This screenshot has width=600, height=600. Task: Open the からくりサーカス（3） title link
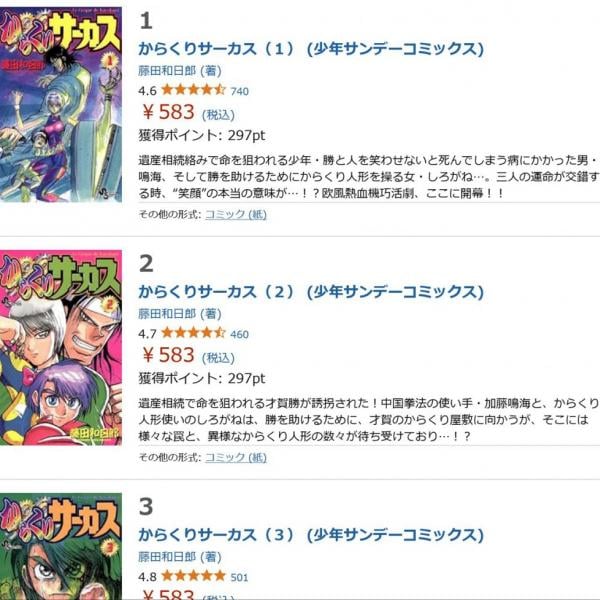[311, 535]
